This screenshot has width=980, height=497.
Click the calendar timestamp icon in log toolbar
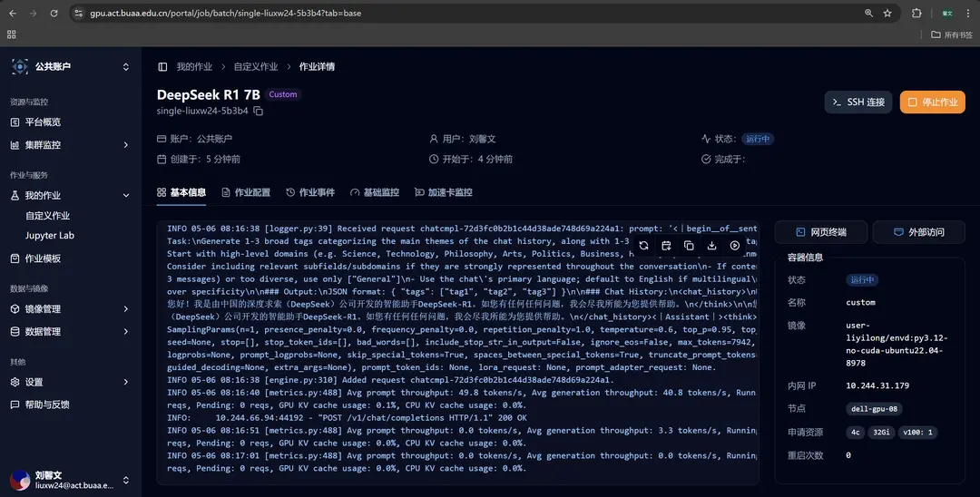(666, 246)
